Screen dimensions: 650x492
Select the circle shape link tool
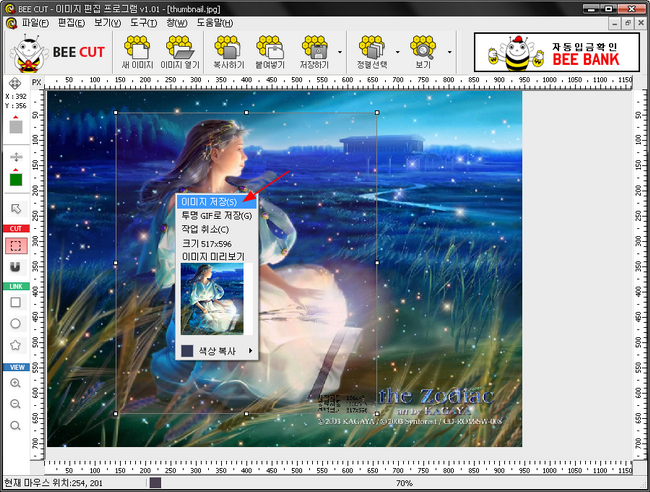click(16, 323)
